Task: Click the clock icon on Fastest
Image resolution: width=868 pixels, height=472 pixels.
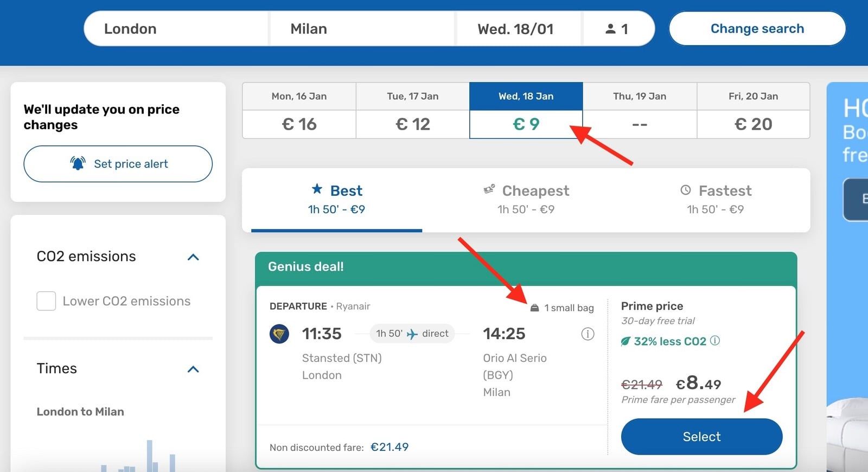Action: click(x=686, y=190)
